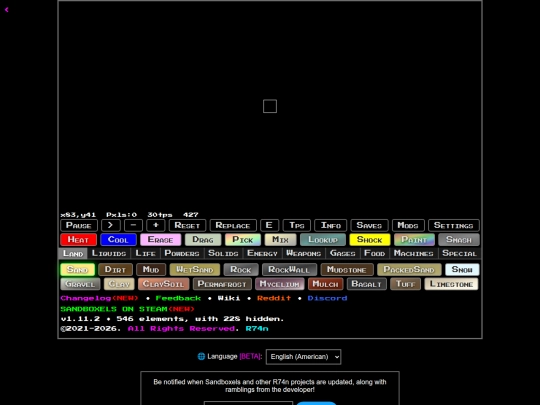Select the Mud element
Screen dimensions: 540x405
(x=151, y=269)
